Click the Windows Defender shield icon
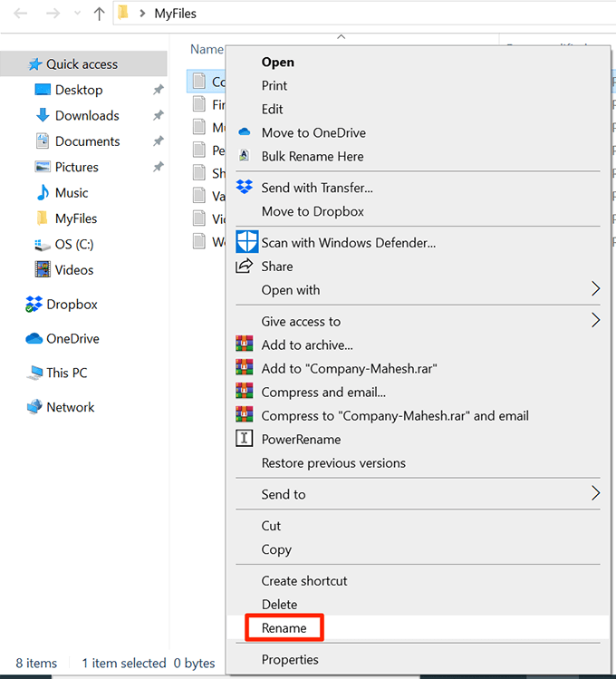The height and width of the screenshot is (679, 616). (x=246, y=242)
